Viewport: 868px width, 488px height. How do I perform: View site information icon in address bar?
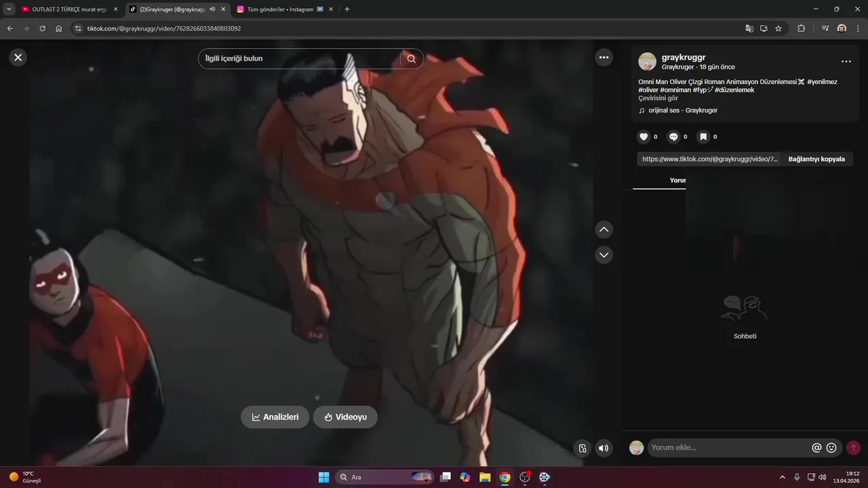point(77,28)
